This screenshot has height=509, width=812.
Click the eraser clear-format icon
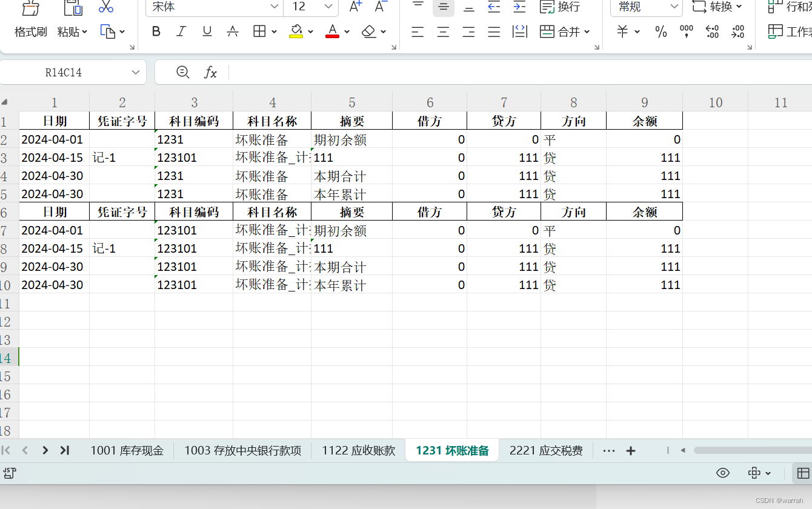coord(369,32)
